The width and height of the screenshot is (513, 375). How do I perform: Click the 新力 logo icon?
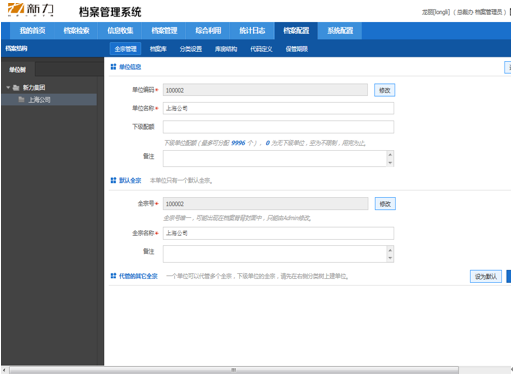[16, 9]
